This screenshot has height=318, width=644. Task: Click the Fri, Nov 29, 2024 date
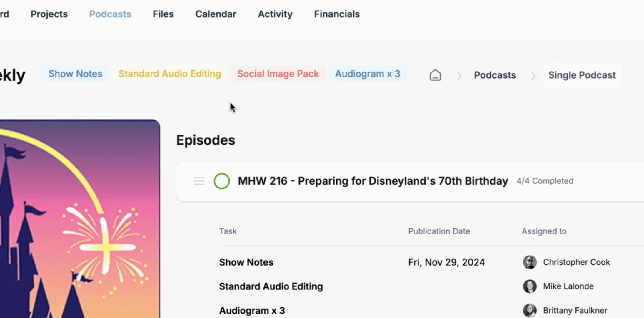coord(446,262)
